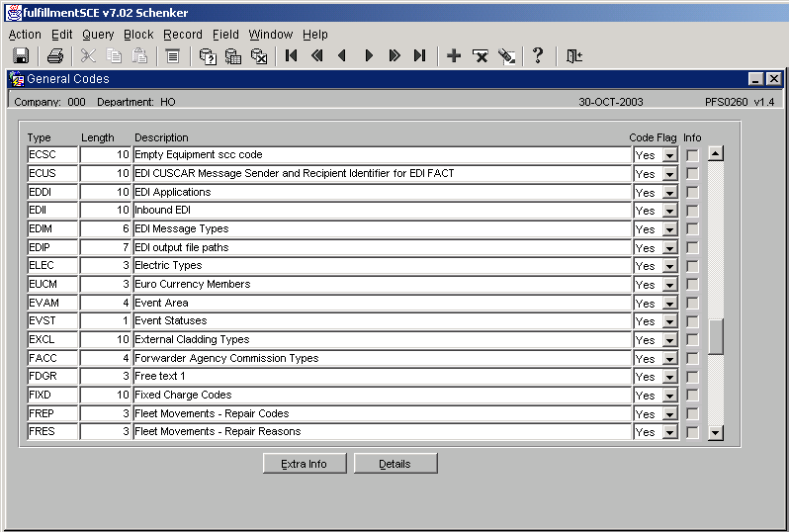The image size is (789, 532).
Task: Open the Record menu
Action: 183,35
